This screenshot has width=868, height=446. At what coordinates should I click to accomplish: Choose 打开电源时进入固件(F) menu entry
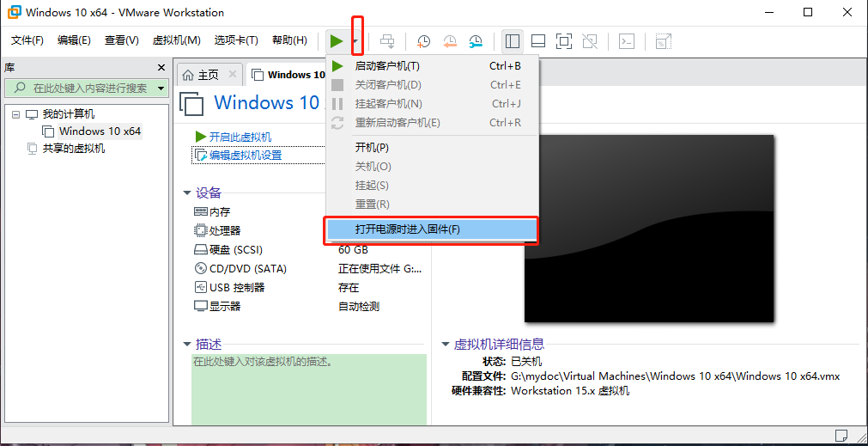pos(432,230)
